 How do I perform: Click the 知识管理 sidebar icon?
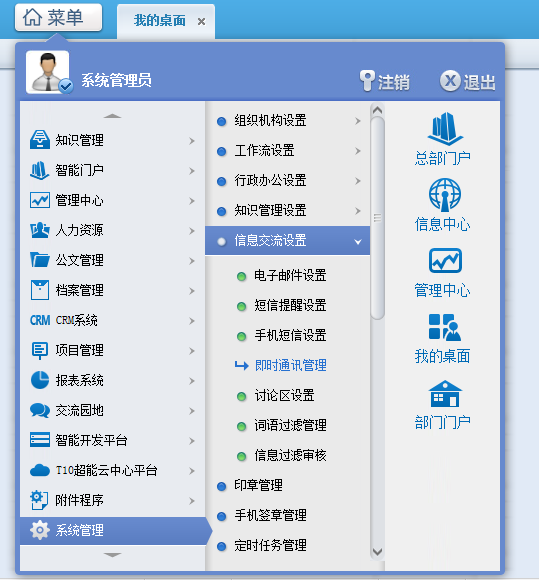point(40,140)
